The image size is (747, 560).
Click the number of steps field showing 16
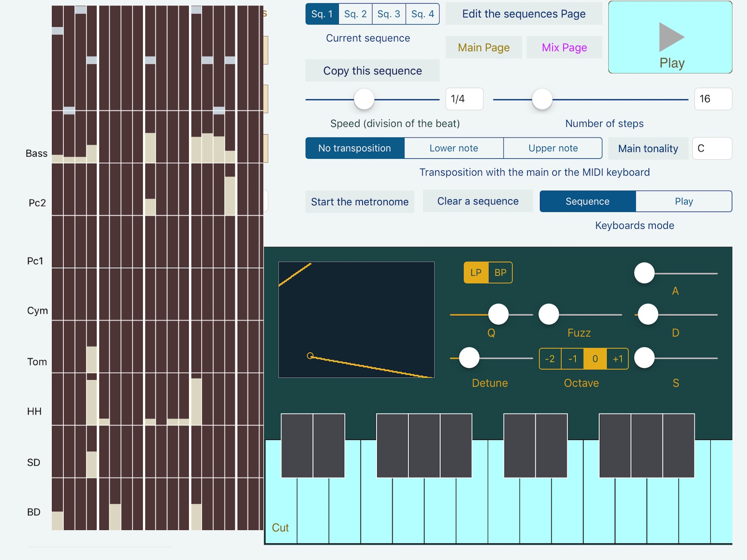713,99
